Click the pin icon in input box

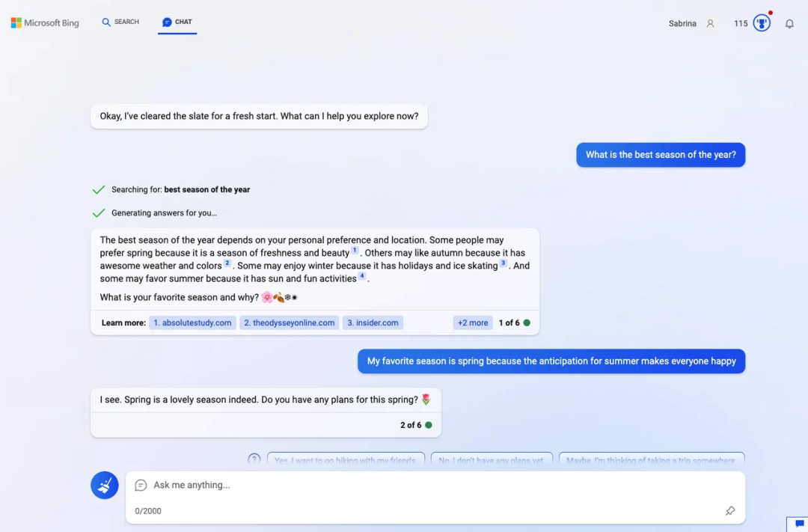[730, 511]
